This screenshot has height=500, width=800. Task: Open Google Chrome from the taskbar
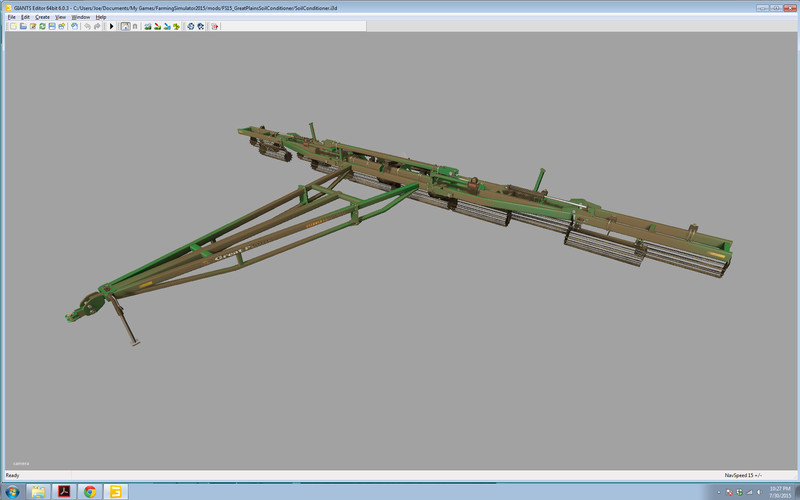[90, 491]
